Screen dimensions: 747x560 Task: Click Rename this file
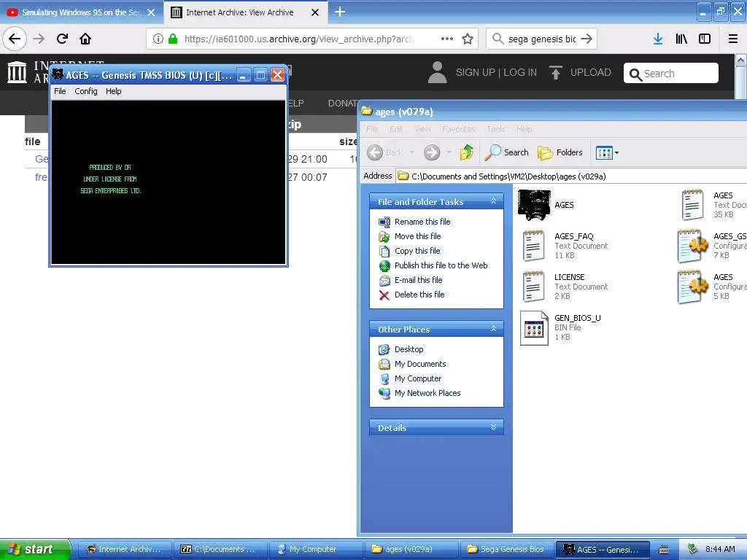click(422, 222)
